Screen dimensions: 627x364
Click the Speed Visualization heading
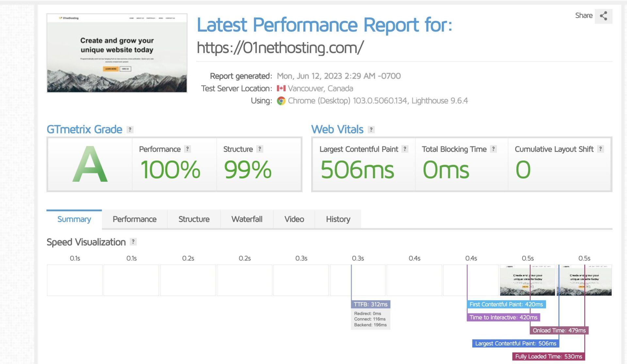(x=86, y=242)
